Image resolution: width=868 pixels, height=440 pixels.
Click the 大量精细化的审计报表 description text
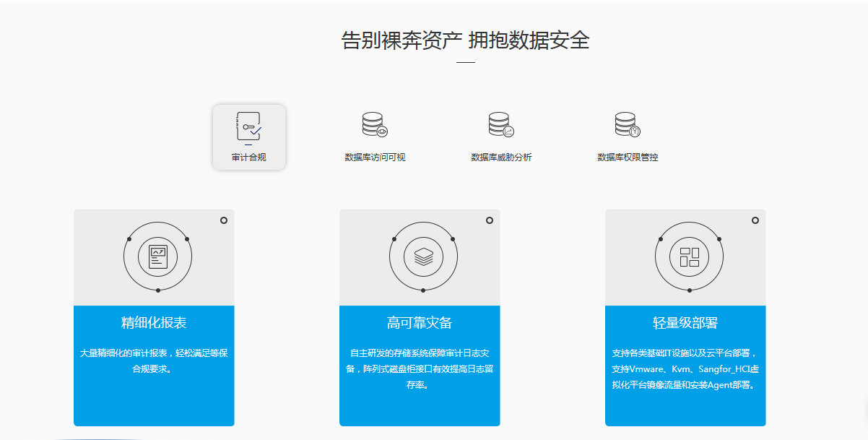[x=154, y=361]
